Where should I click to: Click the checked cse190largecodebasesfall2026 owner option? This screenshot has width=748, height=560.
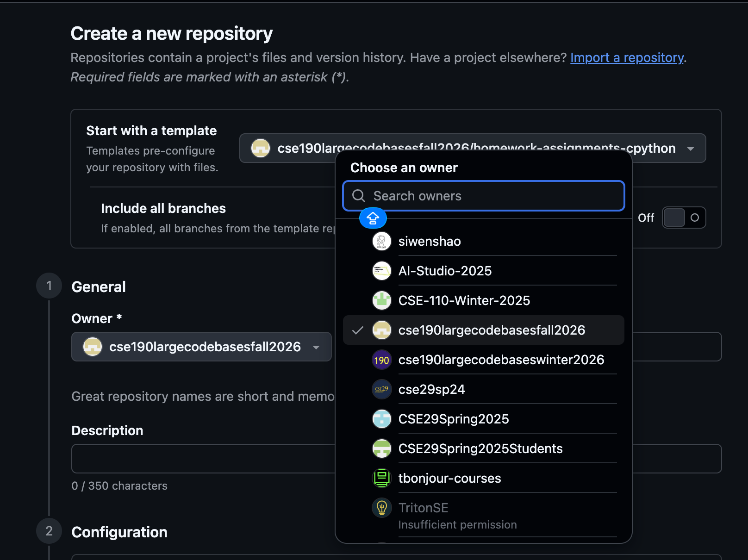tap(484, 330)
